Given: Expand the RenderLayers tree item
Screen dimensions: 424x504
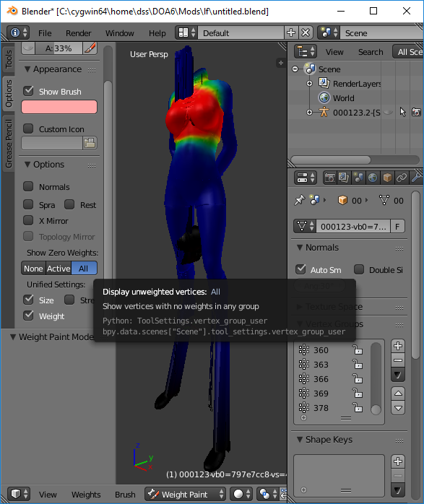Looking at the screenshot, I should tap(310, 84).
